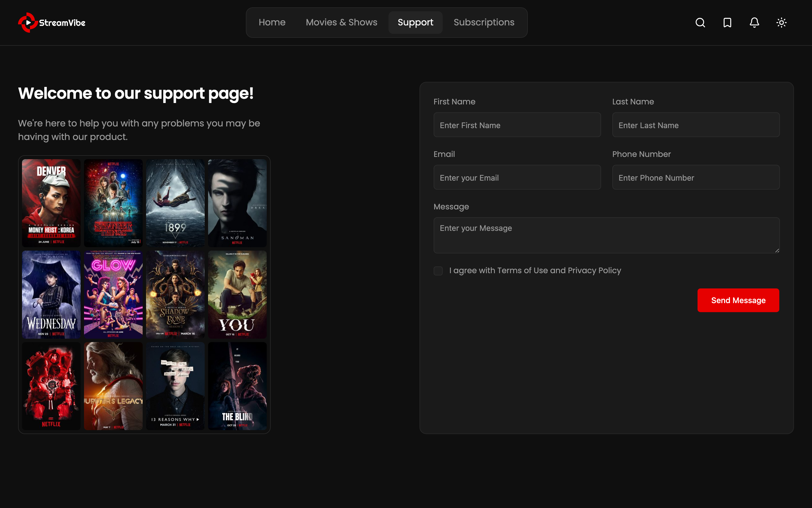Select the 13 Reasons Why poster
This screenshot has width=812, height=508.
click(x=175, y=386)
